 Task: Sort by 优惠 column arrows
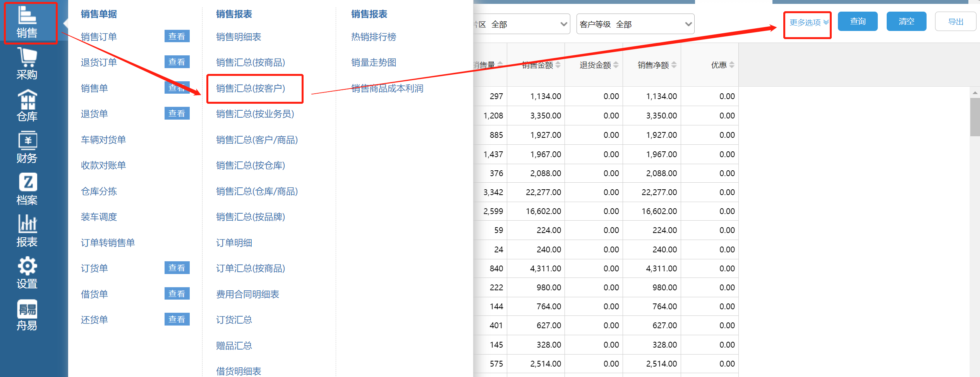coord(732,65)
